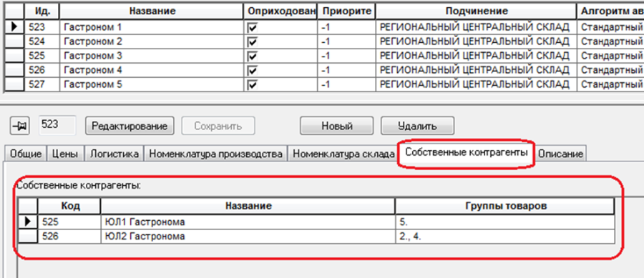Click the product groups cell "2., 4."
Screen dimensions: 644x278
tap(505, 236)
